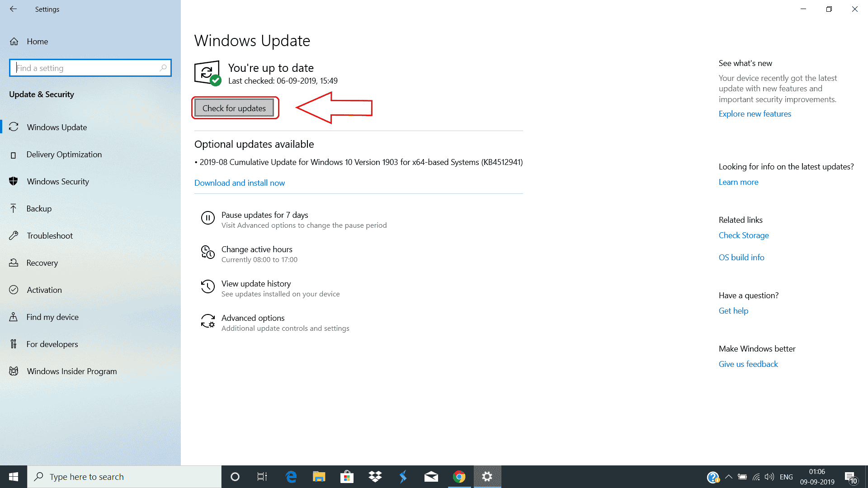Click the Windows Insider Program cat icon
The height and width of the screenshot is (488, 868).
click(14, 371)
